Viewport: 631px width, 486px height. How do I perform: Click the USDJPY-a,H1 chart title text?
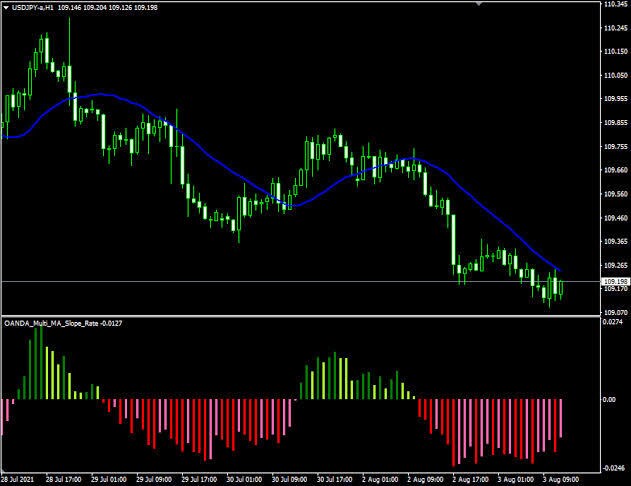click(33, 7)
